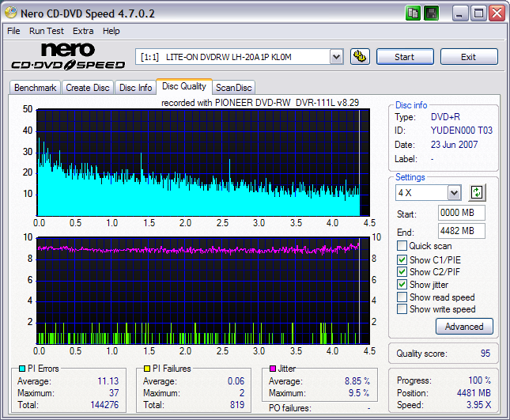Click the green refresh icon beside speed
The image size is (510, 420).
point(477,193)
